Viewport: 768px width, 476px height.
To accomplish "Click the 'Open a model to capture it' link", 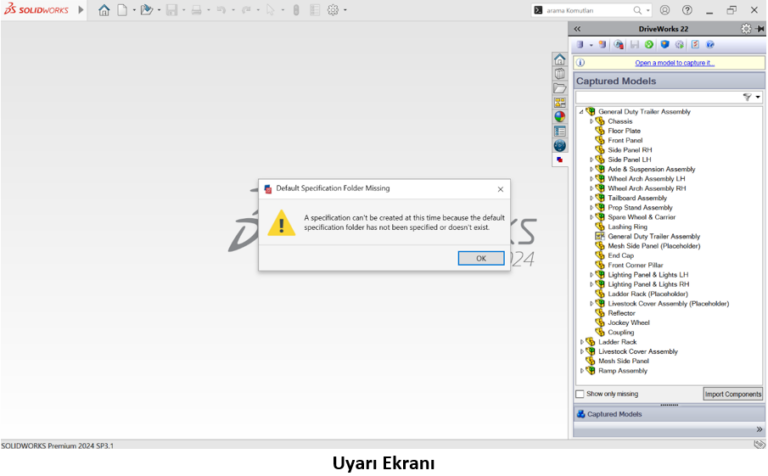I will (674, 63).
